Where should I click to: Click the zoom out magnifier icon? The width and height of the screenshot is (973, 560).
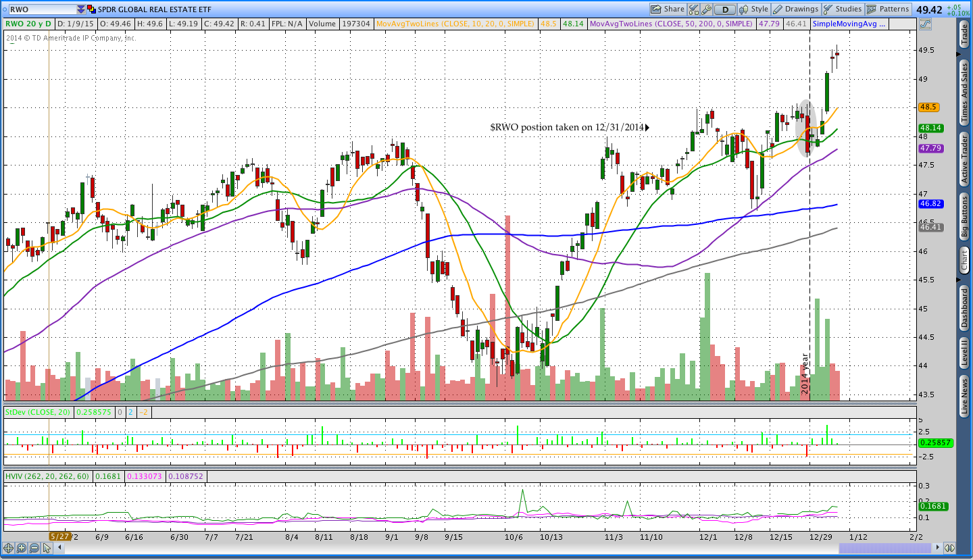(x=34, y=548)
